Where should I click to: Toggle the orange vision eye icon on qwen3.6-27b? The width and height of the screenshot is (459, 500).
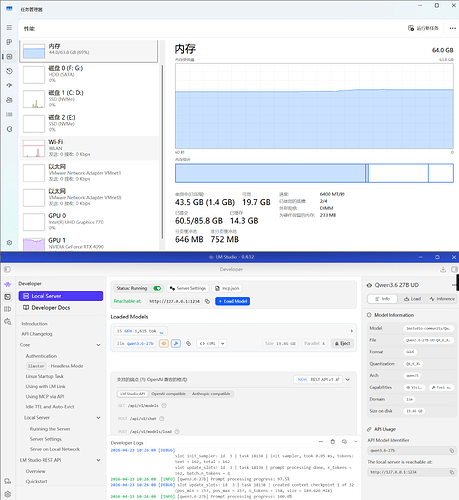coord(164,343)
